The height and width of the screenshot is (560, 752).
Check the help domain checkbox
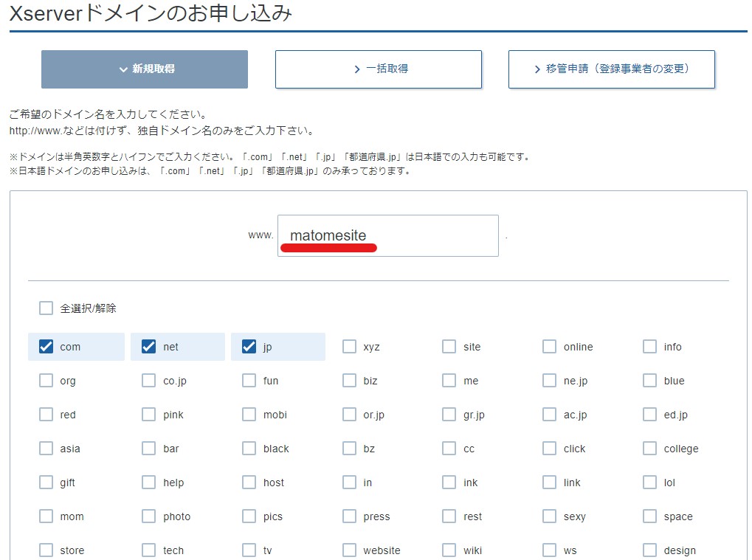click(x=148, y=483)
